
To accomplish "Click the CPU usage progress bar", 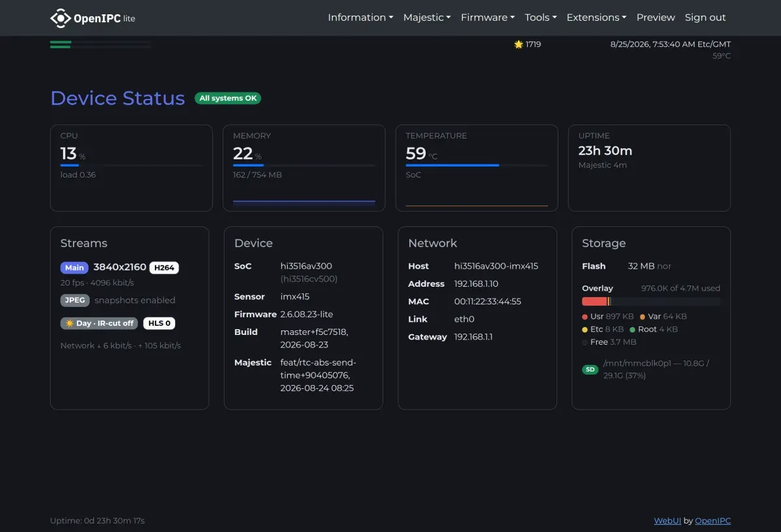I will (131, 166).
